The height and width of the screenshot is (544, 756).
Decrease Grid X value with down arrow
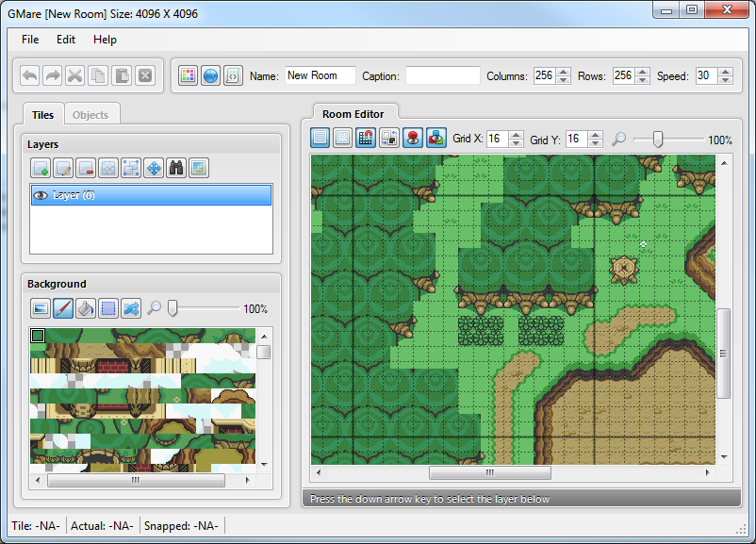pos(517,143)
